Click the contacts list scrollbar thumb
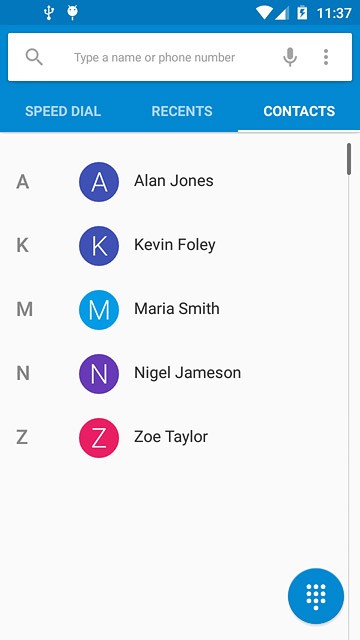The image size is (360, 640). click(x=349, y=159)
